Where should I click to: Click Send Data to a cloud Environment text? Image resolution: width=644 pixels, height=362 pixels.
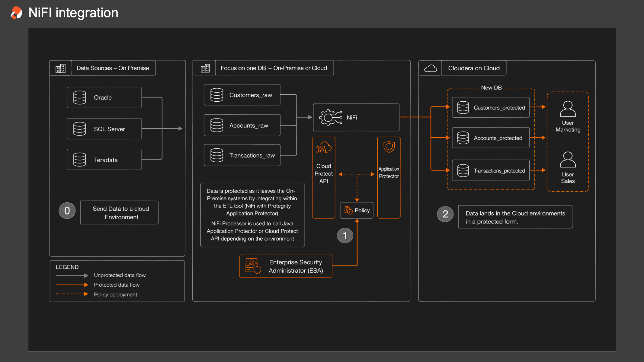coord(121,213)
